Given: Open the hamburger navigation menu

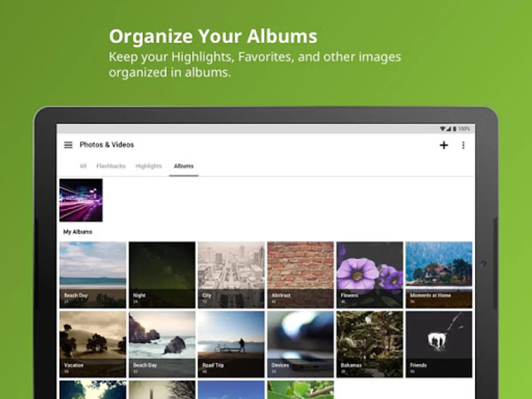Looking at the screenshot, I should click(68, 145).
